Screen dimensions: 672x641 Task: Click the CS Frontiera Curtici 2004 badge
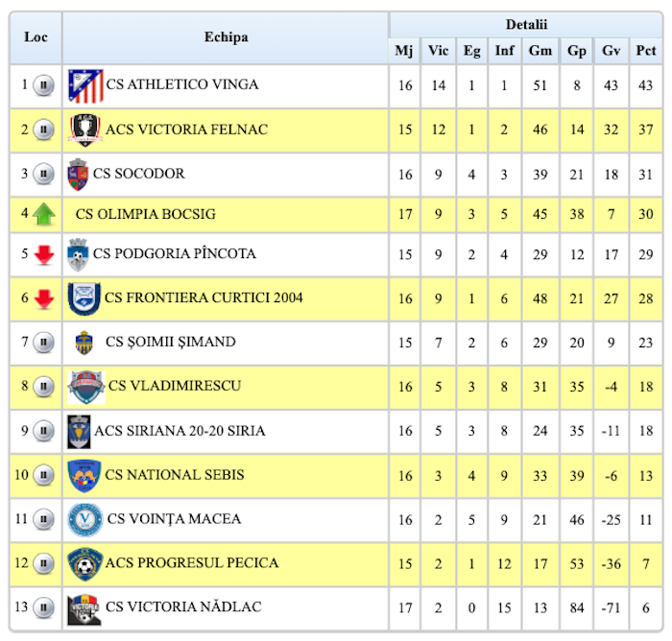[x=84, y=298]
